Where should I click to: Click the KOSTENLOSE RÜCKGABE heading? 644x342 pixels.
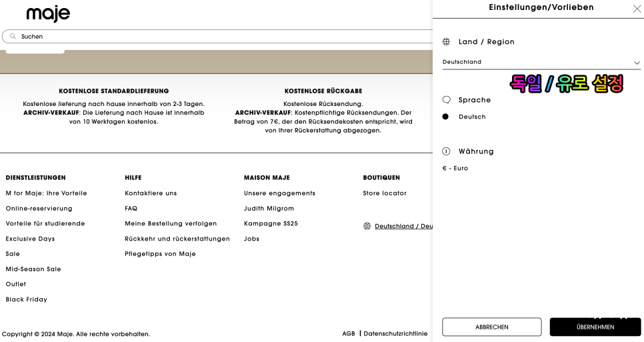coord(323,91)
